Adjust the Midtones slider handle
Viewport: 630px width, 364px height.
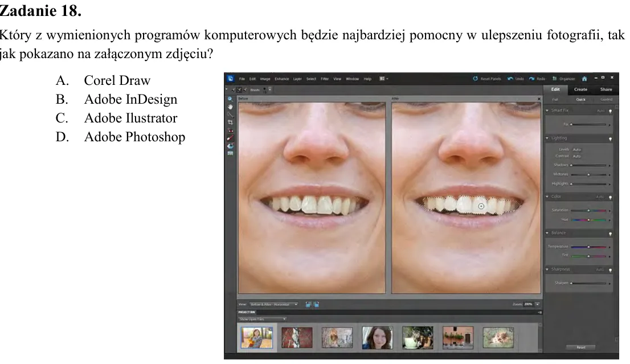tap(588, 175)
